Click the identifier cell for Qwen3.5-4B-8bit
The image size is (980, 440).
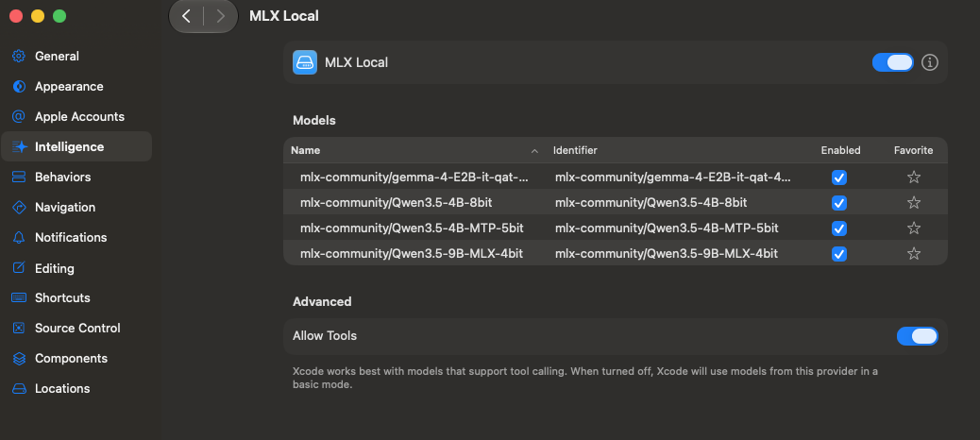[651, 202]
